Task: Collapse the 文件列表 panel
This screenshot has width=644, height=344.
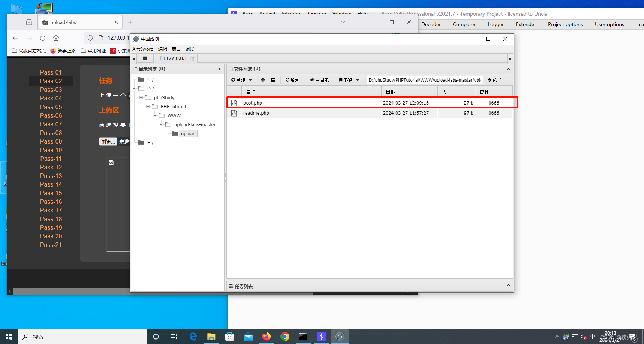Action: [x=508, y=69]
